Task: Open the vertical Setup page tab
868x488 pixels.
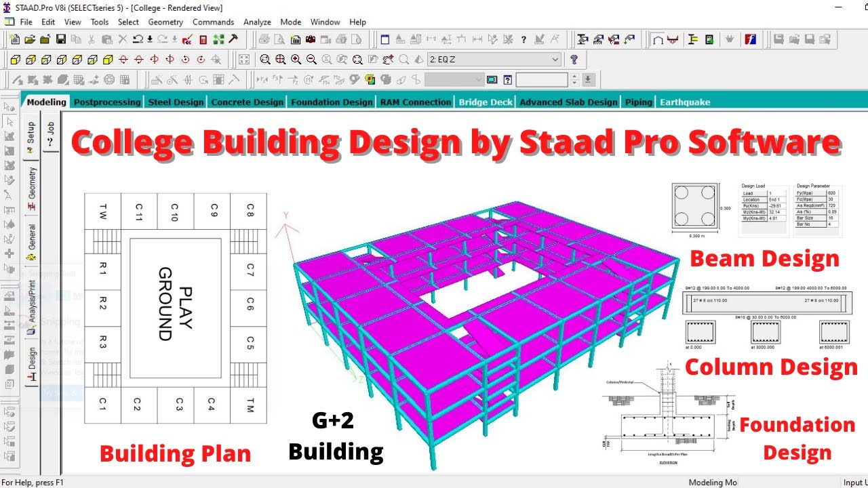Action: pos(31,137)
